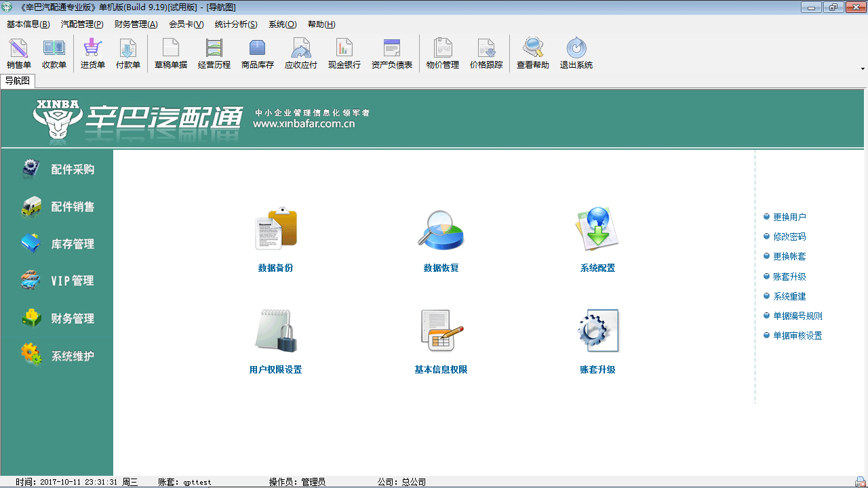This screenshot has width=868, height=488.
Task: Click the lock icon in status bar
Action: (860, 482)
